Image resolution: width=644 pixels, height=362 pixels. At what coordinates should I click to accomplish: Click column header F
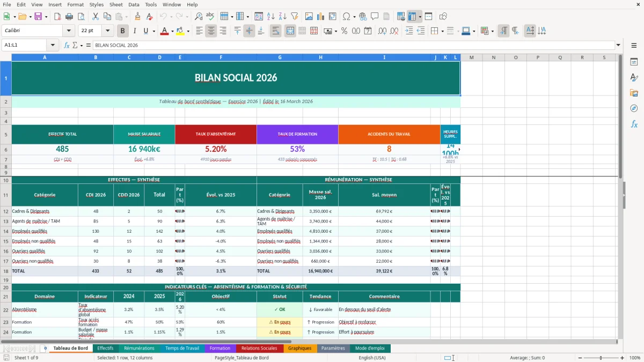(221, 57)
